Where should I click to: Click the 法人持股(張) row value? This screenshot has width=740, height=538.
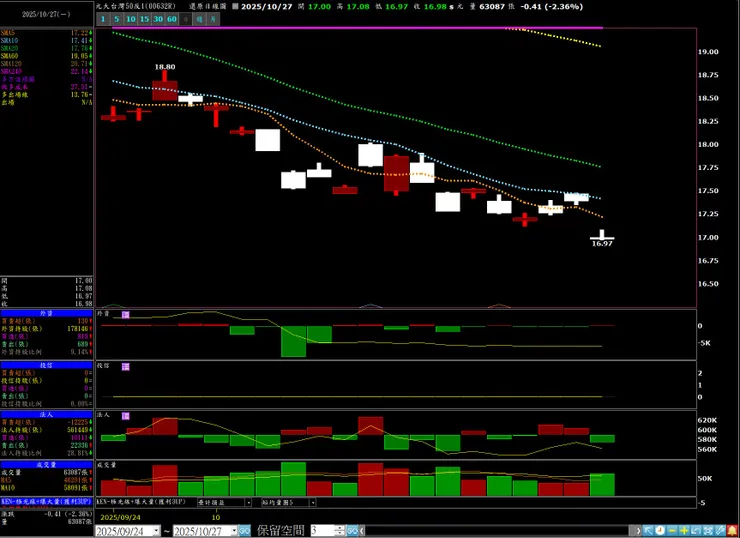78,430
